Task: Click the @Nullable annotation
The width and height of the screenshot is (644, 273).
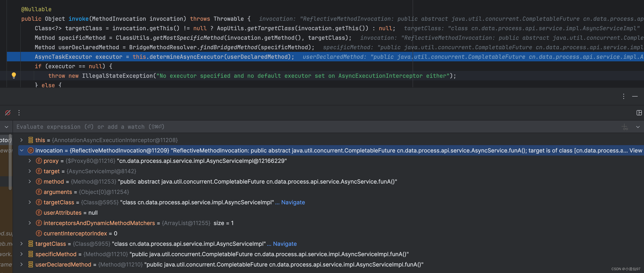Action: click(x=36, y=9)
